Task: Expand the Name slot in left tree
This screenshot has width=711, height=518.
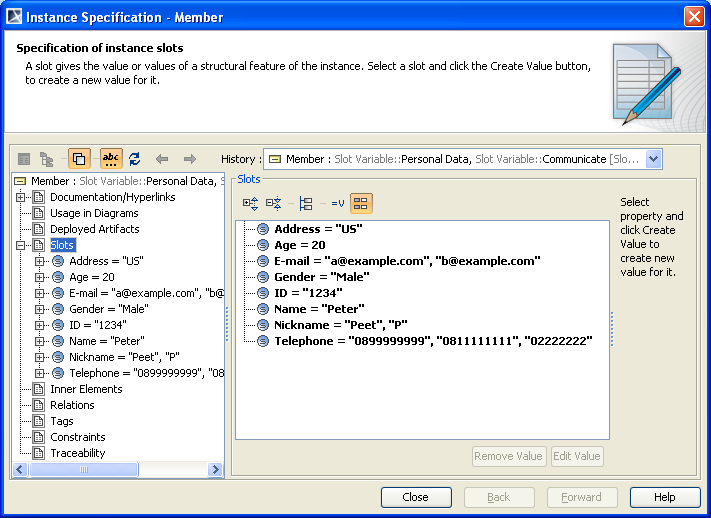Action: click(x=39, y=341)
